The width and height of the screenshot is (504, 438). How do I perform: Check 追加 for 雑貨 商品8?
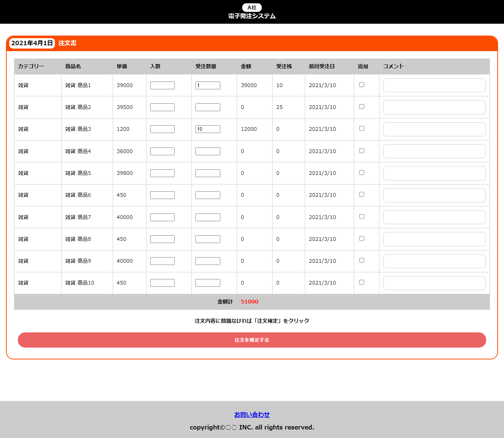click(x=362, y=239)
